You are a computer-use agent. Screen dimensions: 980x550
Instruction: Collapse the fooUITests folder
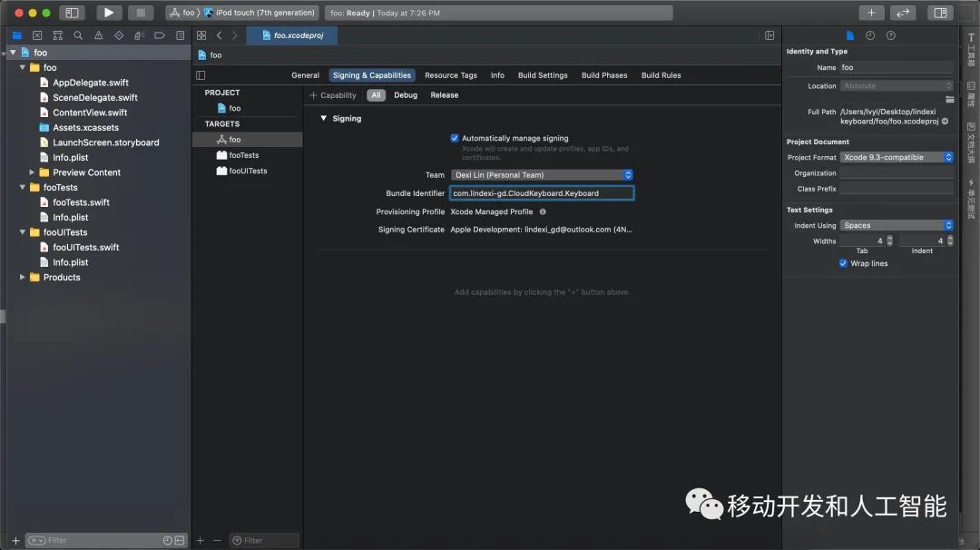pos(23,231)
